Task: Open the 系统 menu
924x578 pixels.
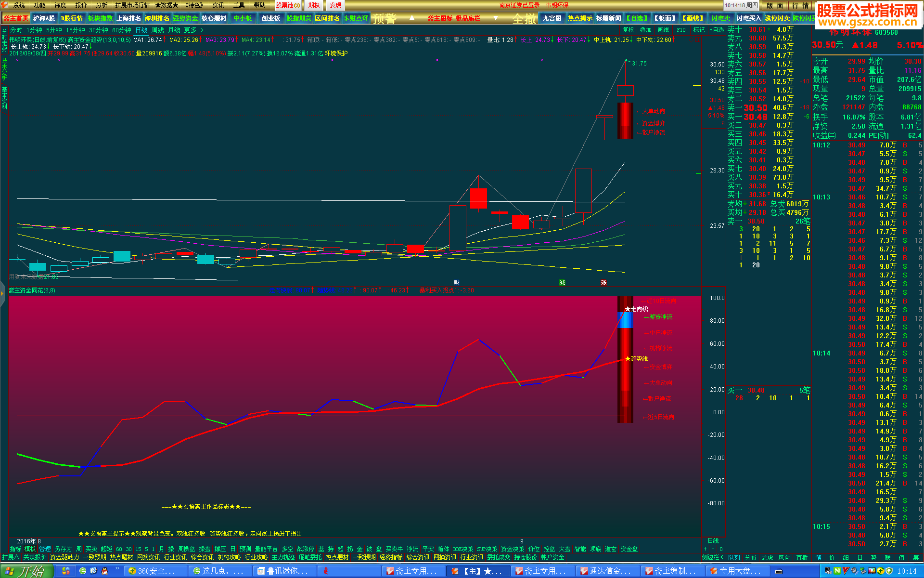Action: (19, 5)
